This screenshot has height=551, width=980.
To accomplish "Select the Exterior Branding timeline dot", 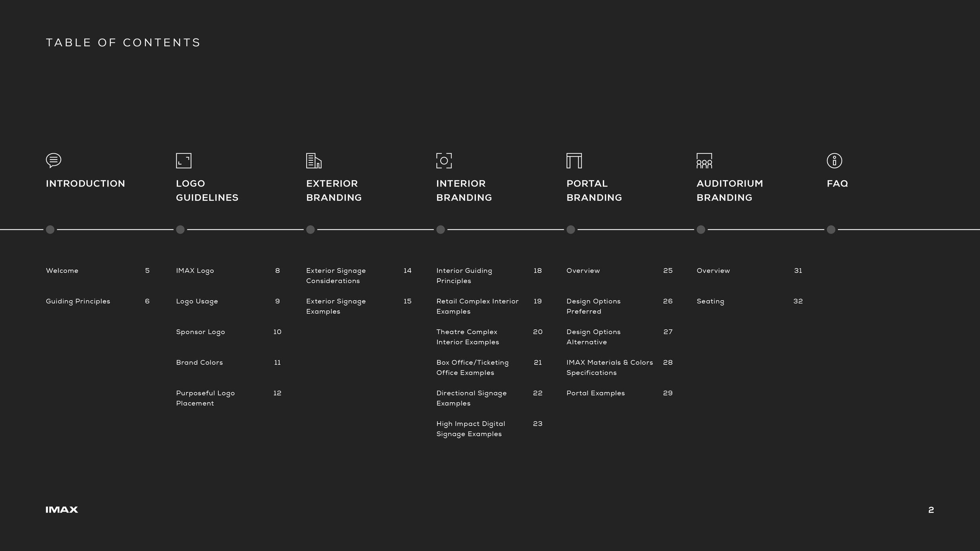I will point(310,230).
